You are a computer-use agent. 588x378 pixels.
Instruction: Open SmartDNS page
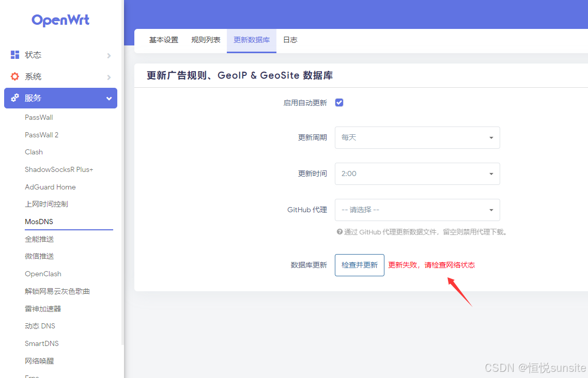(42, 343)
